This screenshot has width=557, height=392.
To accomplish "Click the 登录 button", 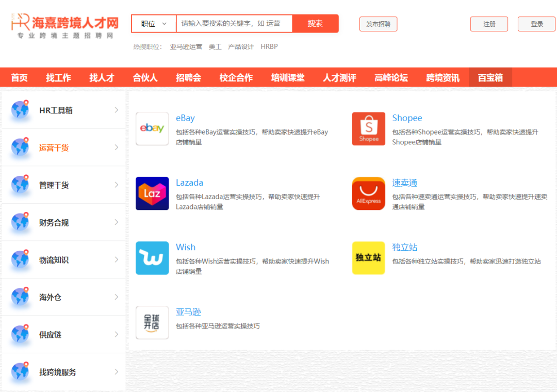I will coord(537,24).
